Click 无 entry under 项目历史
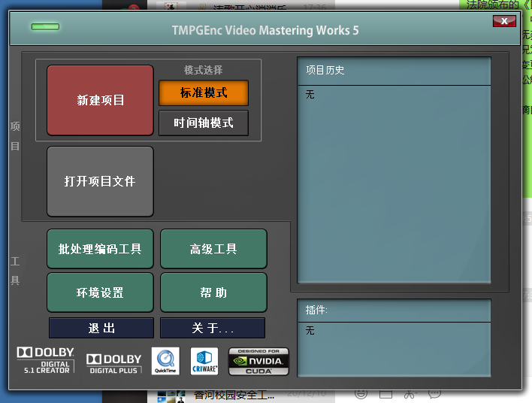This screenshot has width=532, height=403. [310, 94]
